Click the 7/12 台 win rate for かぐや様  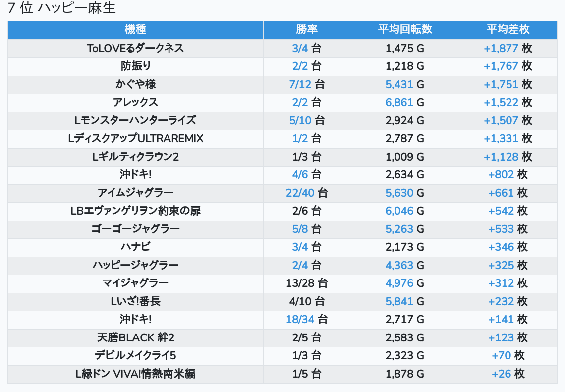click(x=307, y=84)
